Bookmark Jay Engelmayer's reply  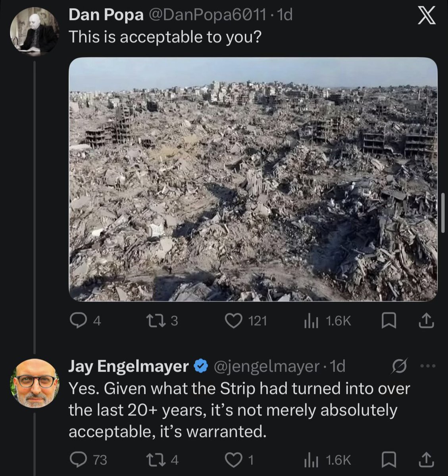[x=388, y=460]
